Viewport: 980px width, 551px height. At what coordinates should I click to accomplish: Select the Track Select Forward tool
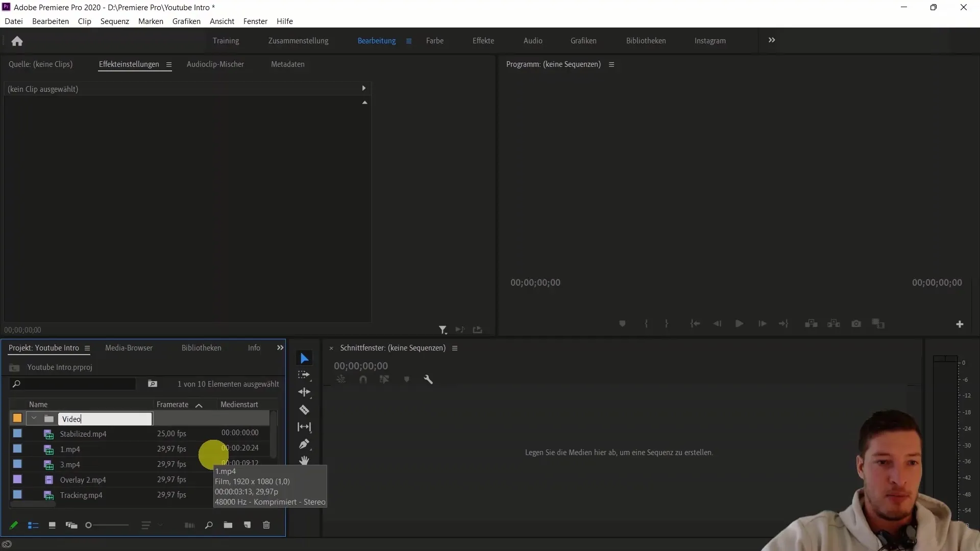[x=304, y=375]
